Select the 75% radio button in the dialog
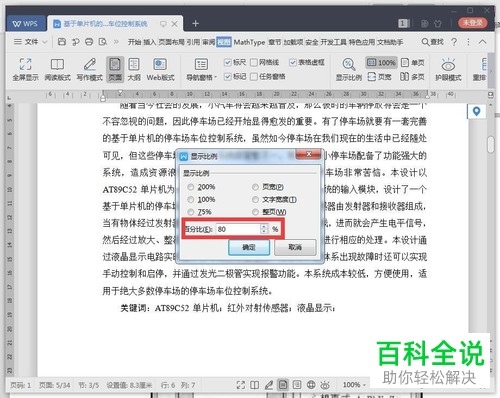This screenshot has height=398, width=500. click(x=191, y=212)
